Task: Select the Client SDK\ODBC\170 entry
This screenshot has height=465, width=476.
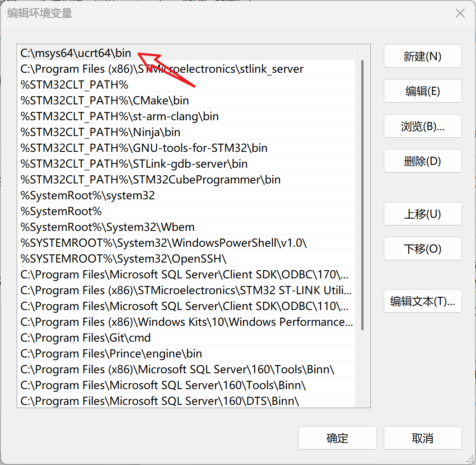Action: tap(186, 274)
